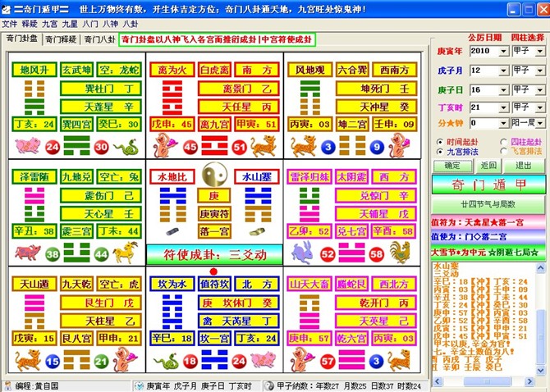Switch to 奇门卦盘 tab

[x=22, y=39]
